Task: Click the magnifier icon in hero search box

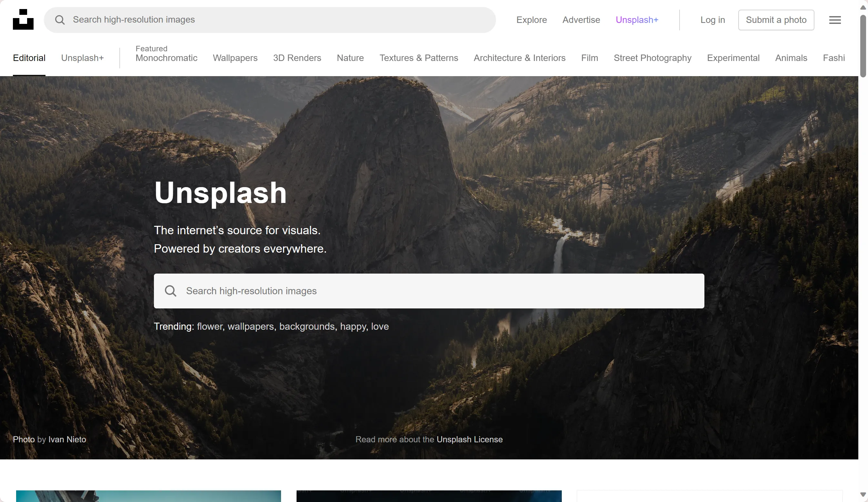Action: coord(170,291)
